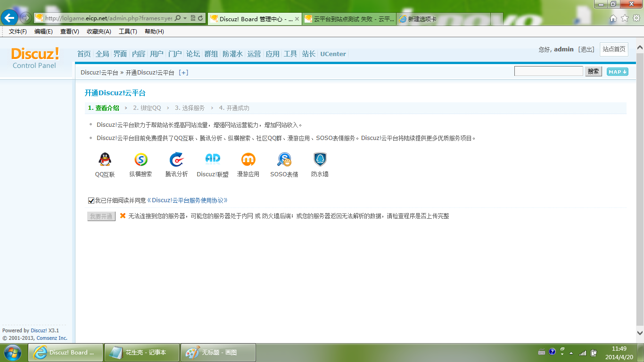This screenshot has width=644, height=362.
Task: Click the compatibility view icon in address bar
Action: pyautogui.click(x=193, y=18)
